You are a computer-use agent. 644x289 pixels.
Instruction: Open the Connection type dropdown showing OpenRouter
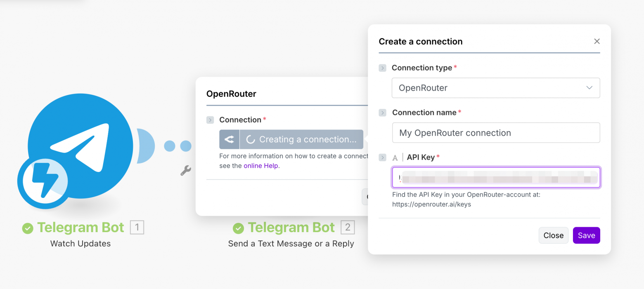[x=495, y=88]
